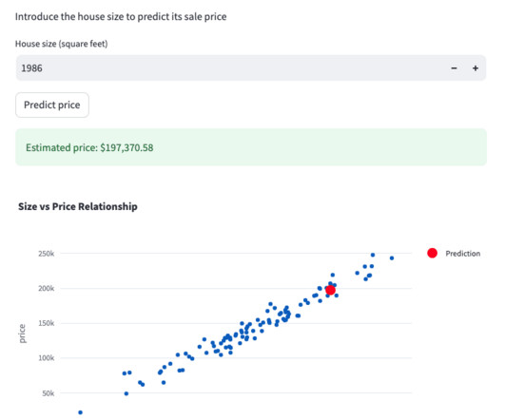Click the 200k y-axis tick label

tap(47, 288)
